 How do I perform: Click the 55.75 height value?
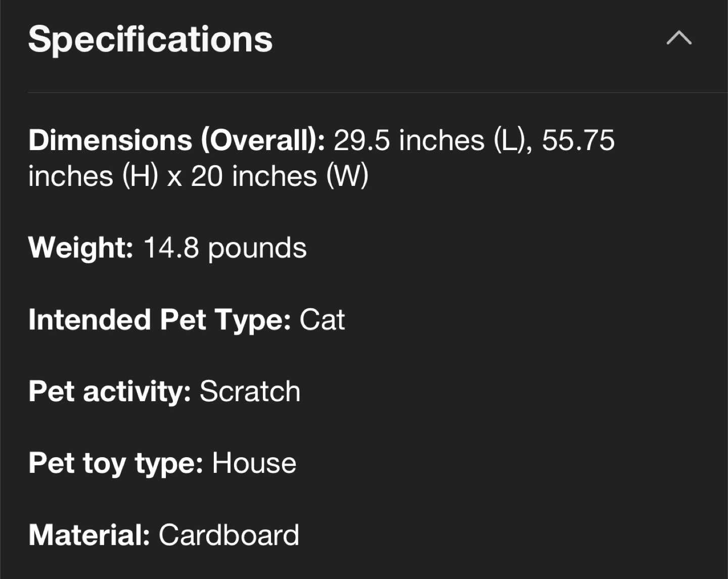578,140
